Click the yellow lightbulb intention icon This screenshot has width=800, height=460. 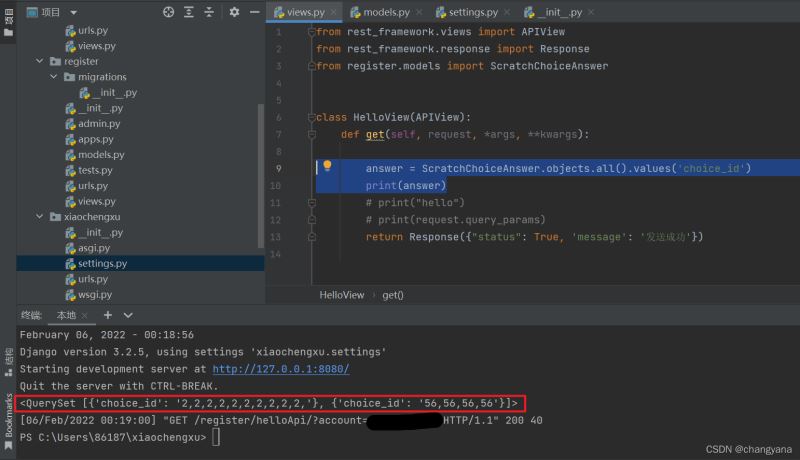(326, 167)
